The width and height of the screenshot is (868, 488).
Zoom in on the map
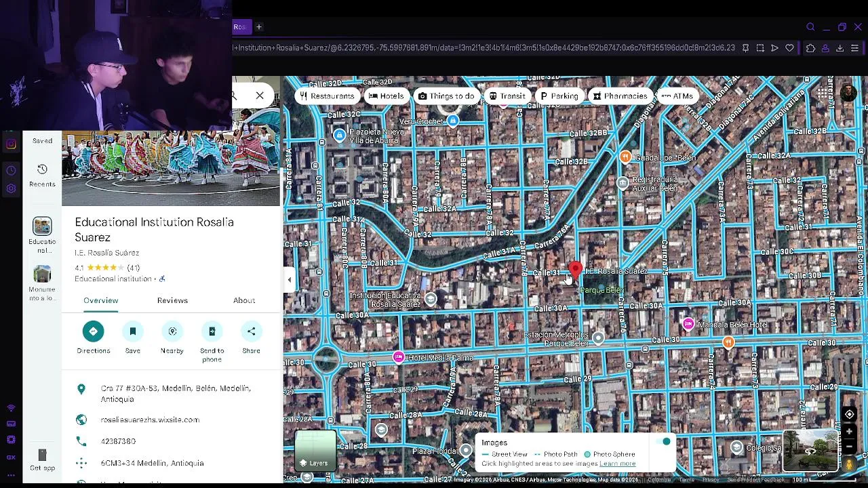[x=849, y=431]
